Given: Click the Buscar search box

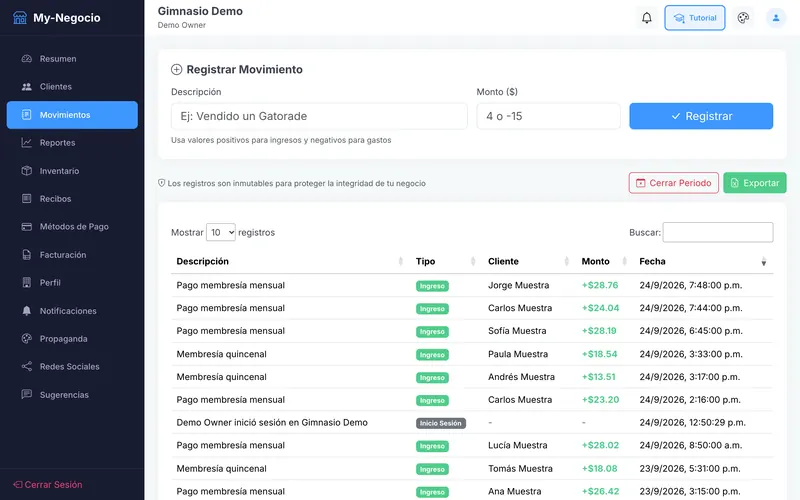Looking at the screenshot, I should (717, 232).
